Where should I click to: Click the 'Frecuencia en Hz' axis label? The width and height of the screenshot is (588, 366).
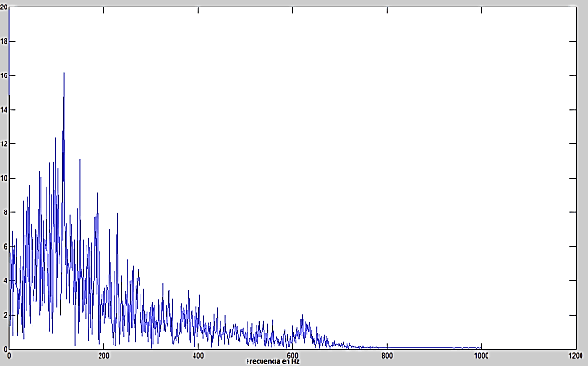point(273,362)
